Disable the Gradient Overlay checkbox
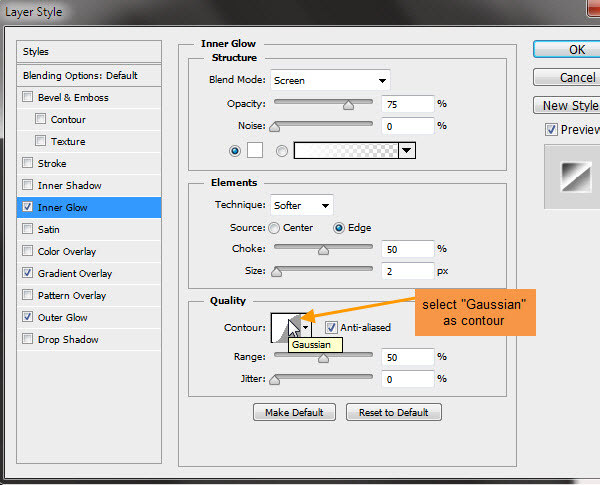The height and width of the screenshot is (485, 600). pyautogui.click(x=27, y=274)
